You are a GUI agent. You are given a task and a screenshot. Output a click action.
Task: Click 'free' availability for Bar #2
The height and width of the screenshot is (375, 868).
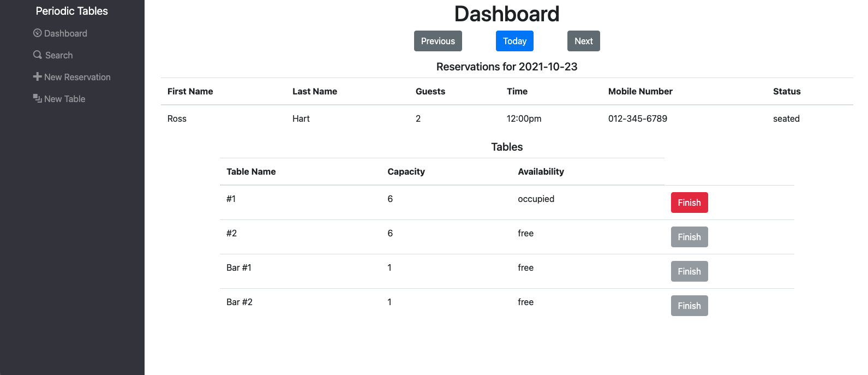click(x=526, y=302)
